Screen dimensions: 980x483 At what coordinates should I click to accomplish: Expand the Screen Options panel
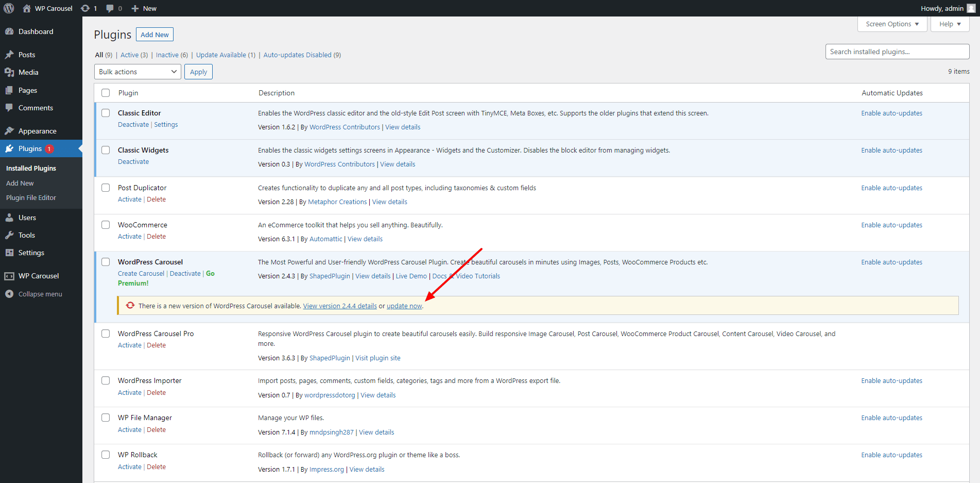pos(892,24)
